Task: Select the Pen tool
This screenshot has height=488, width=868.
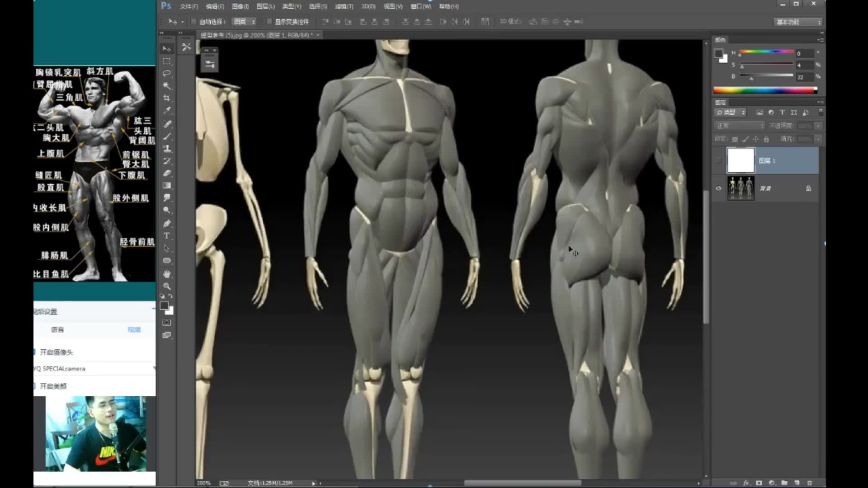Action: 167,223
